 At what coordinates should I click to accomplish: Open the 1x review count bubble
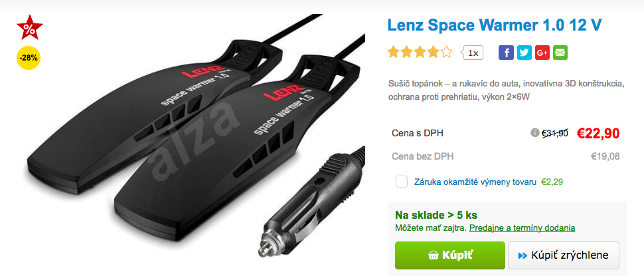tap(472, 53)
